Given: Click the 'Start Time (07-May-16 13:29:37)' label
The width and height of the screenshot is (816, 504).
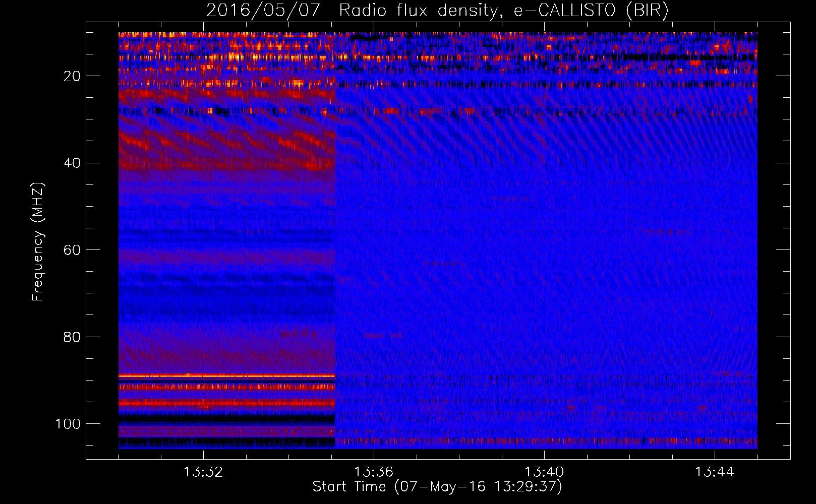Looking at the screenshot, I should click(x=437, y=487).
